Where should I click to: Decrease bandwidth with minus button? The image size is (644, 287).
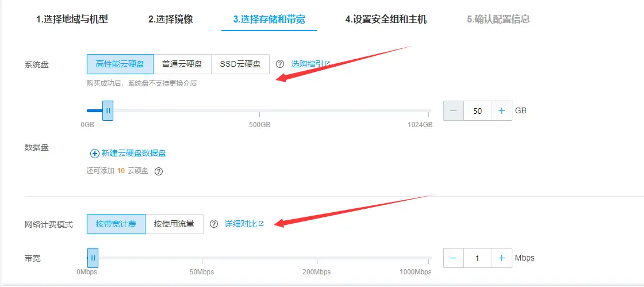pos(454,258)
